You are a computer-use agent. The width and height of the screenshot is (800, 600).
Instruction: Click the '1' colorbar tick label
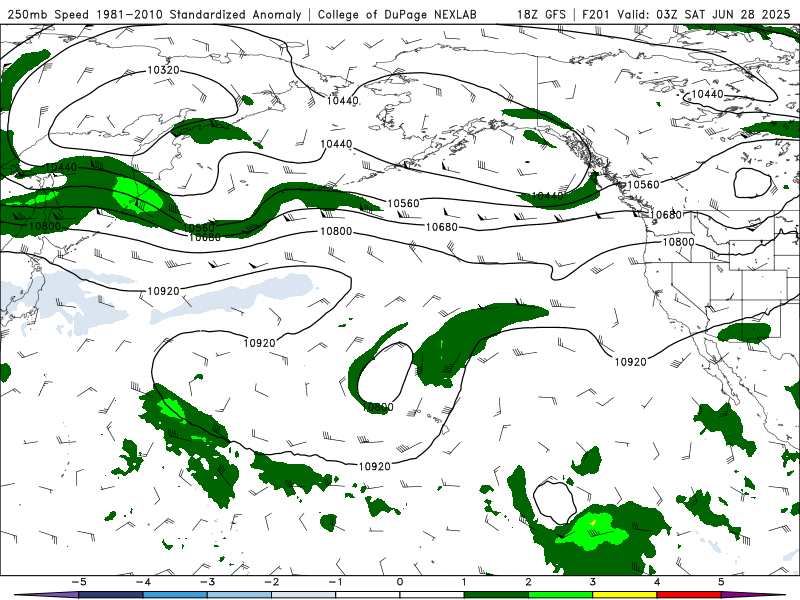[x=464, y=582]
